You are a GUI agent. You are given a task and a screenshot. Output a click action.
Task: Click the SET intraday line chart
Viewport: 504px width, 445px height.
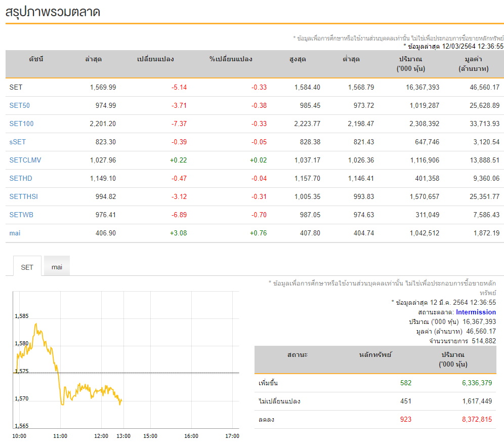126,360
